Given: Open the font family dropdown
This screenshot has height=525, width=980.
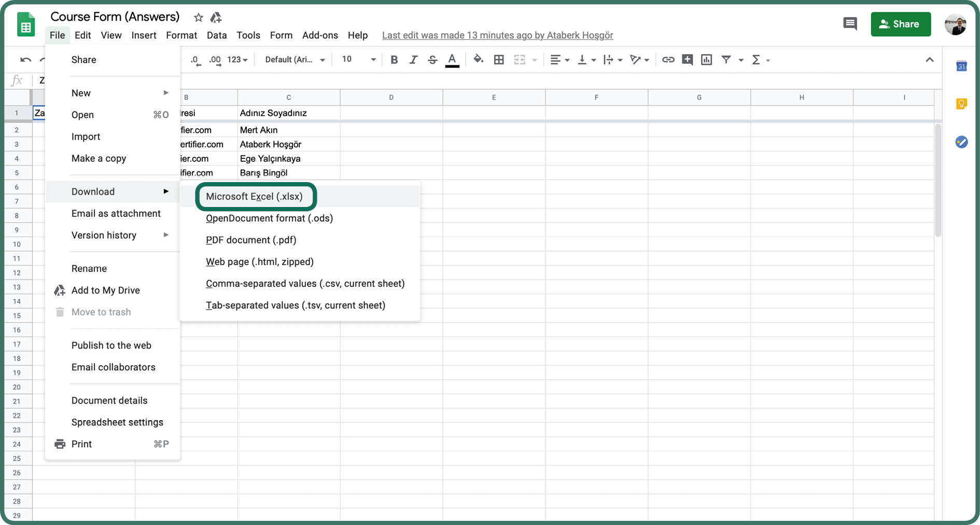Looking at the screenshot, I should click(295, 60).
